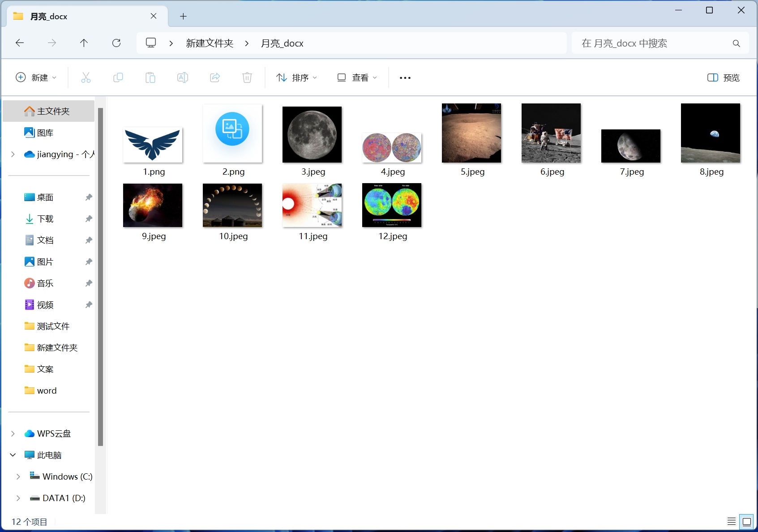Click 新建 to create a new item
Screen dimensions: 758x532
(x=36, y=77)
